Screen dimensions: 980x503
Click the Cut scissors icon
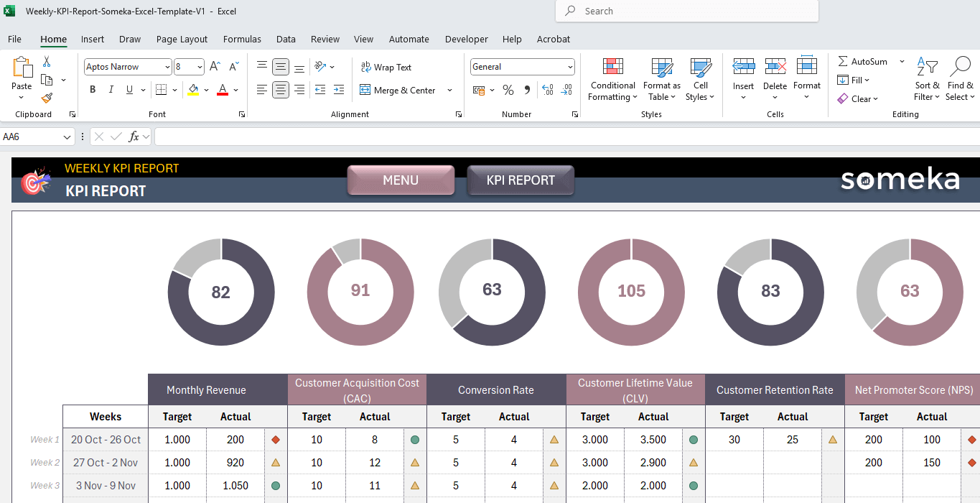click(47, 63)
